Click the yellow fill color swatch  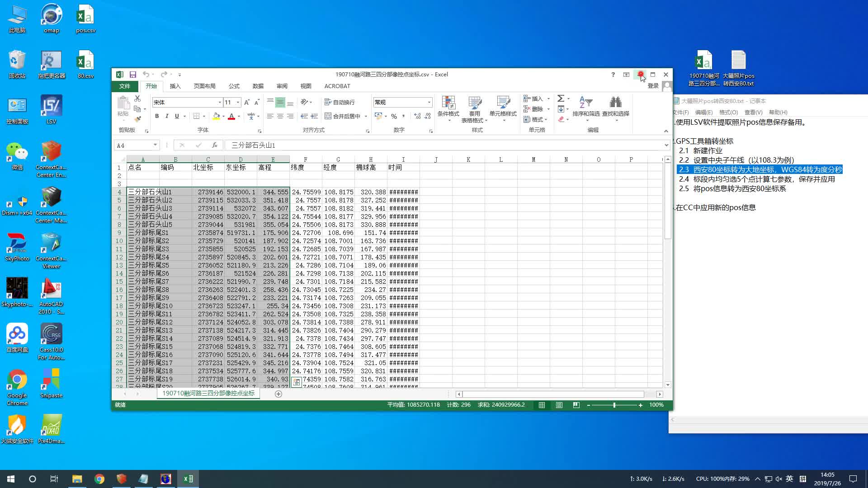tap(216, 116)
